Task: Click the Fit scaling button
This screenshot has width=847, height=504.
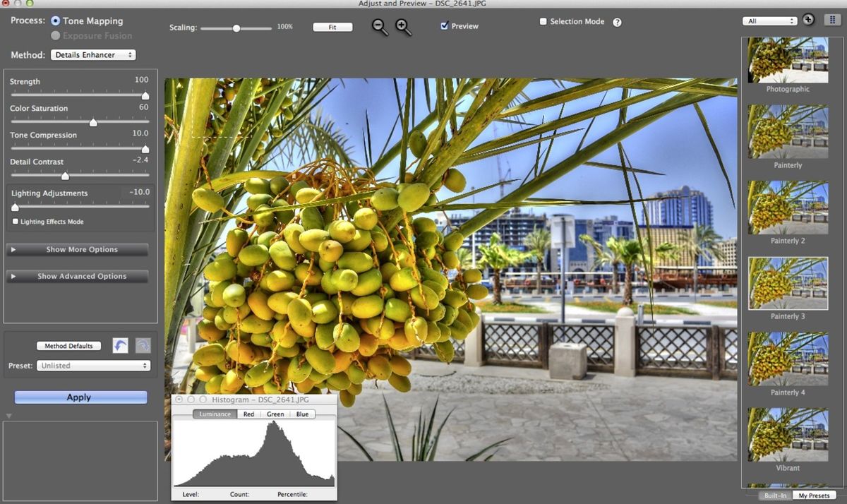Action: pyautogui.click(x=332, y=27)
